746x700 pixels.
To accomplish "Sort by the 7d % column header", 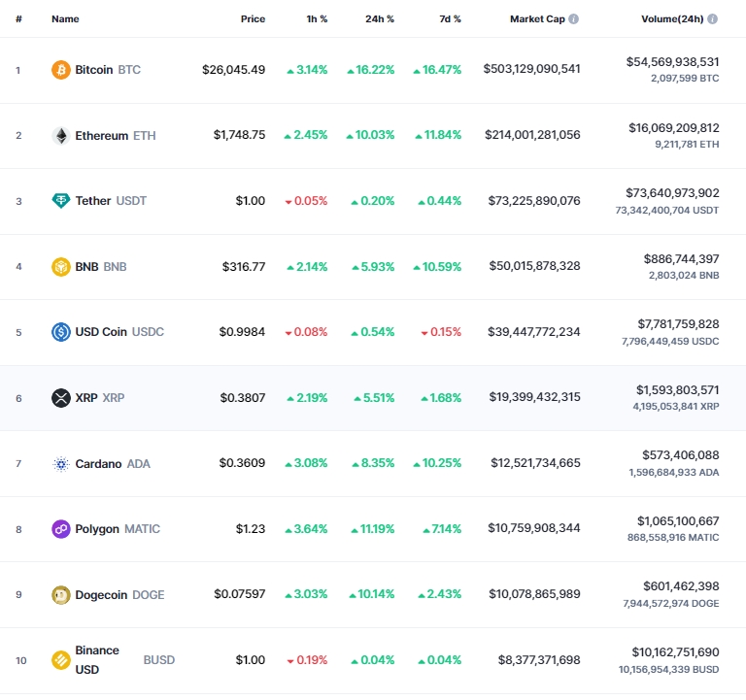I will tap(450, 19).
